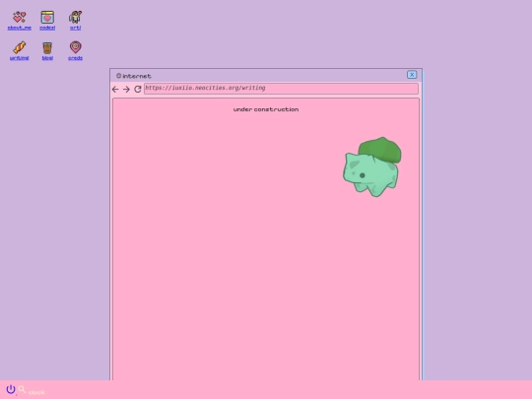Click the 'internet' window title
This screenshot has height=399, width=532.
click(x=137, y=76)
